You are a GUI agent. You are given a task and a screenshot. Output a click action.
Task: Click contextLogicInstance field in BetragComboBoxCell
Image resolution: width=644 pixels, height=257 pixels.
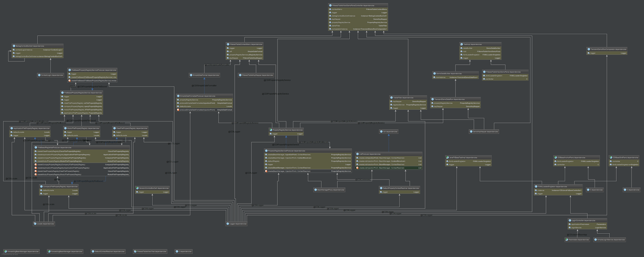point(37,50)
